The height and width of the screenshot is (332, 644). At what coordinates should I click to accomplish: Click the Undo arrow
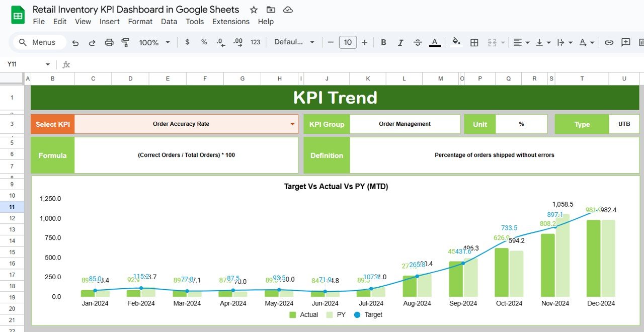[x=75, y=43]
